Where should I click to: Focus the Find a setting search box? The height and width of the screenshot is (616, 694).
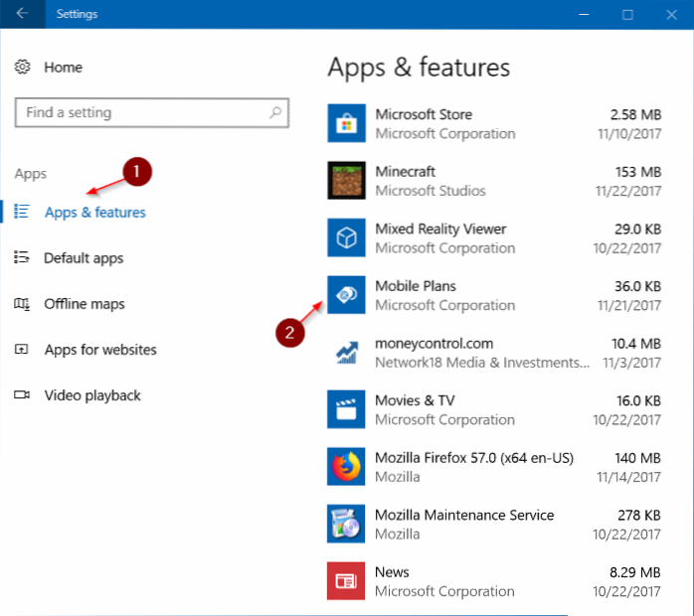(x=142, y=112)
